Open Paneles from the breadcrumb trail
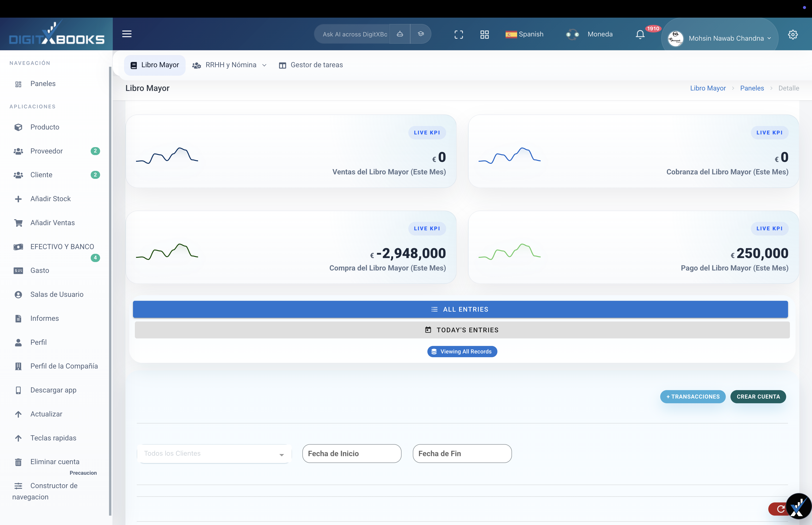 click(x=752, y=88)
